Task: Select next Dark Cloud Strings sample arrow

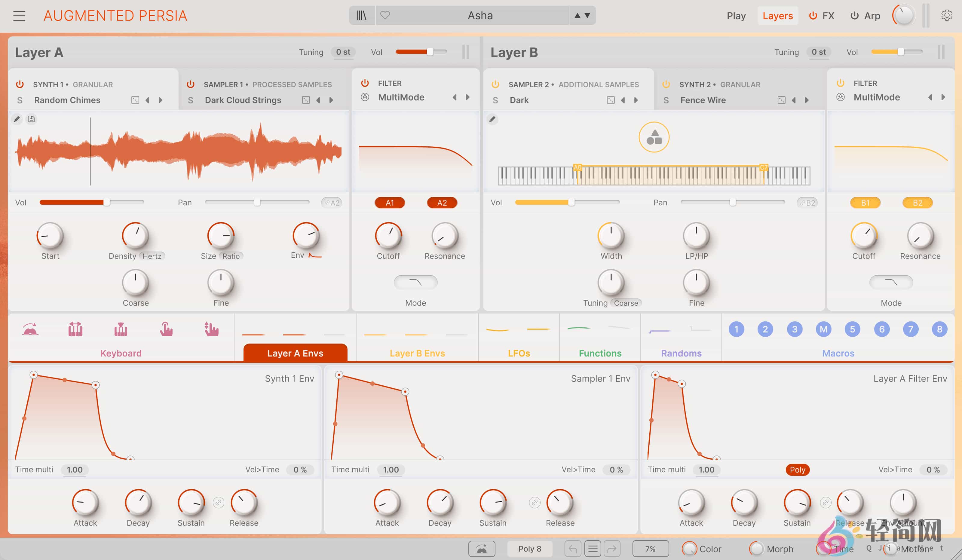Action: click(x=331, y=100)
